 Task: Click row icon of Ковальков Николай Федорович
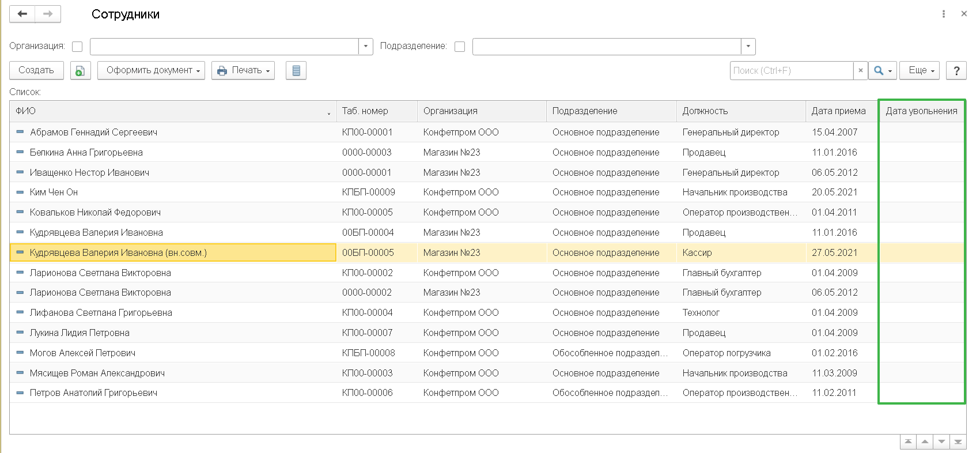click(20, 212)
